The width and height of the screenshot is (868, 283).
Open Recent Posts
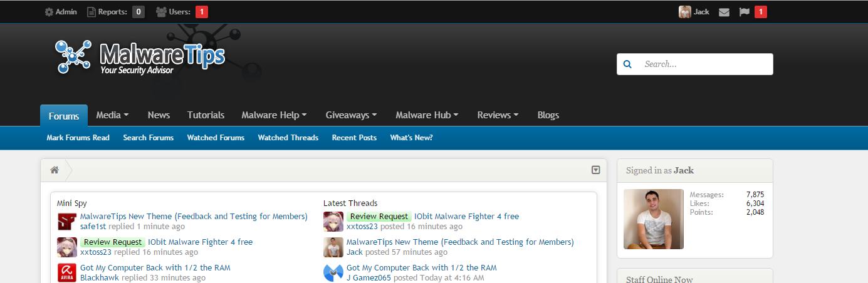354,138
